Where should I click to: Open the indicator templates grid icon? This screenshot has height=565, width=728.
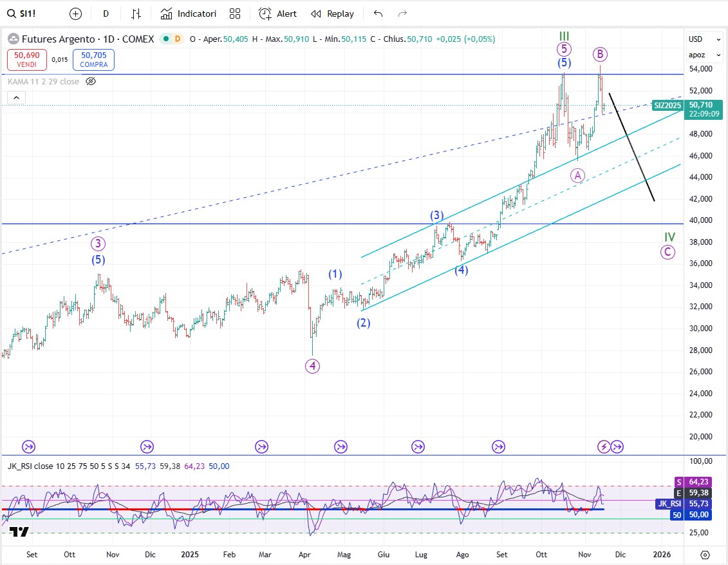click(x=235, y=14)
